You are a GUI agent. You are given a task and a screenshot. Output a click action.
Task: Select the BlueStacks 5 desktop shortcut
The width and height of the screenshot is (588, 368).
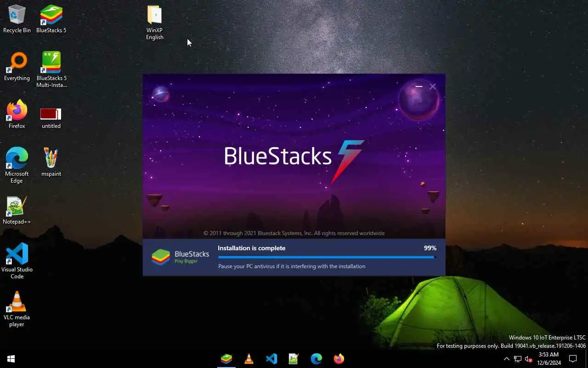pos(51,19)
